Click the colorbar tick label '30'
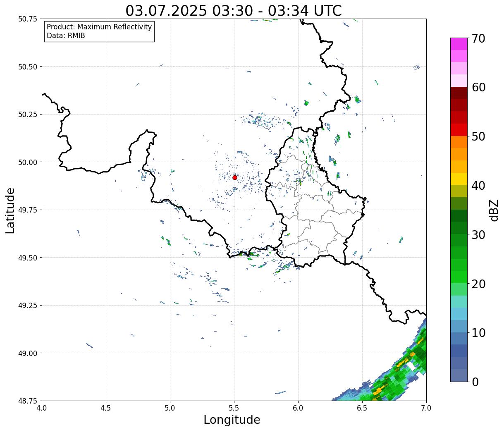The height and width of the screenshot is (430, 504). pos(478,234)
